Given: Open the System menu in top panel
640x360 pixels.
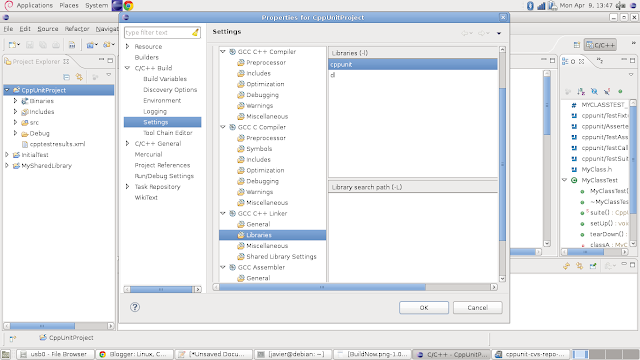Looking at the screenshot, I should [96, 5].
